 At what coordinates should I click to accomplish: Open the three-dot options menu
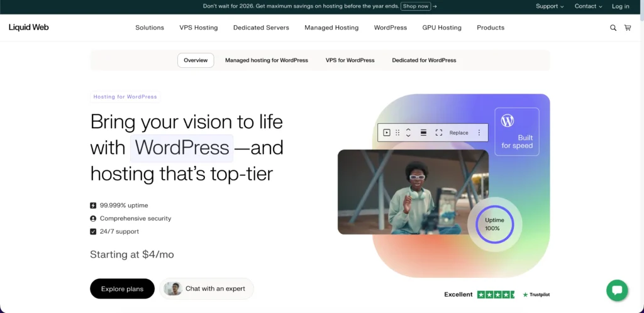click(x=479, y=133)
